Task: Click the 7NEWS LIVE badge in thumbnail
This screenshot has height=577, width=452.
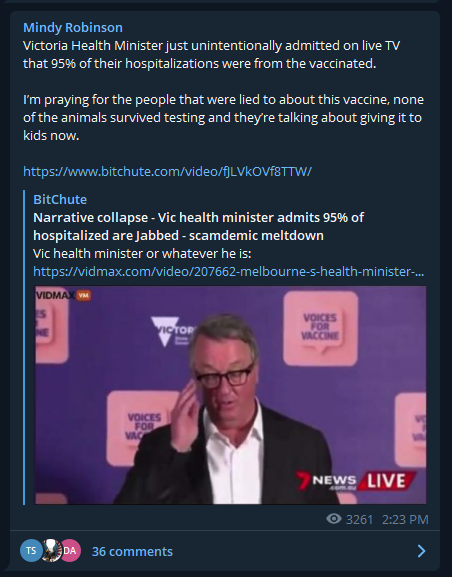Action: [355, 481]
